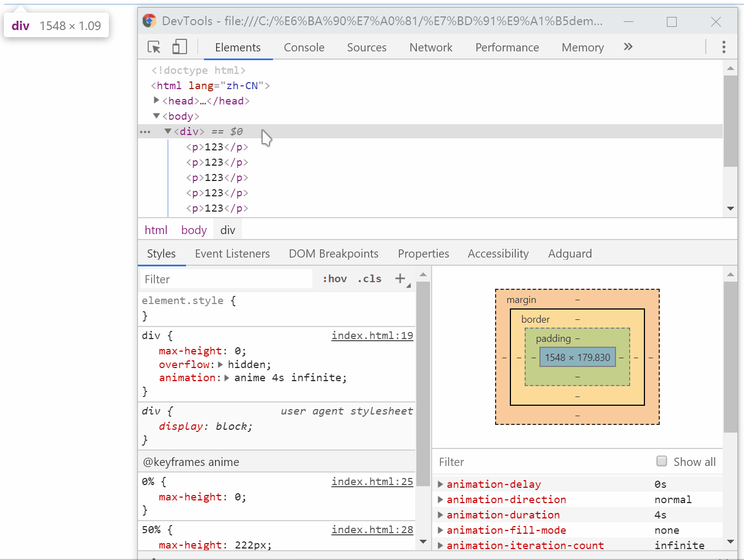Open the Adguard tab

click(x=570, y=254)
